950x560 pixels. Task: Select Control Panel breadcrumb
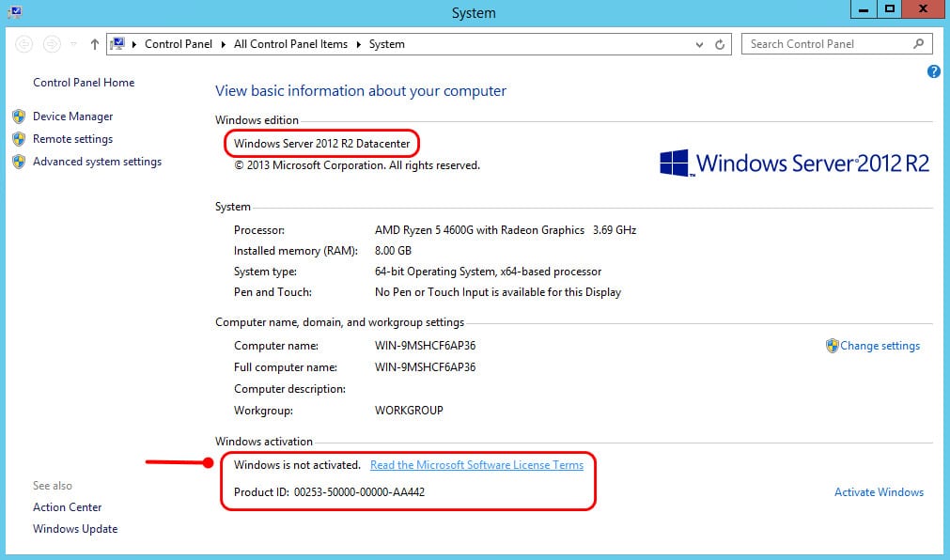coord(179,44)
